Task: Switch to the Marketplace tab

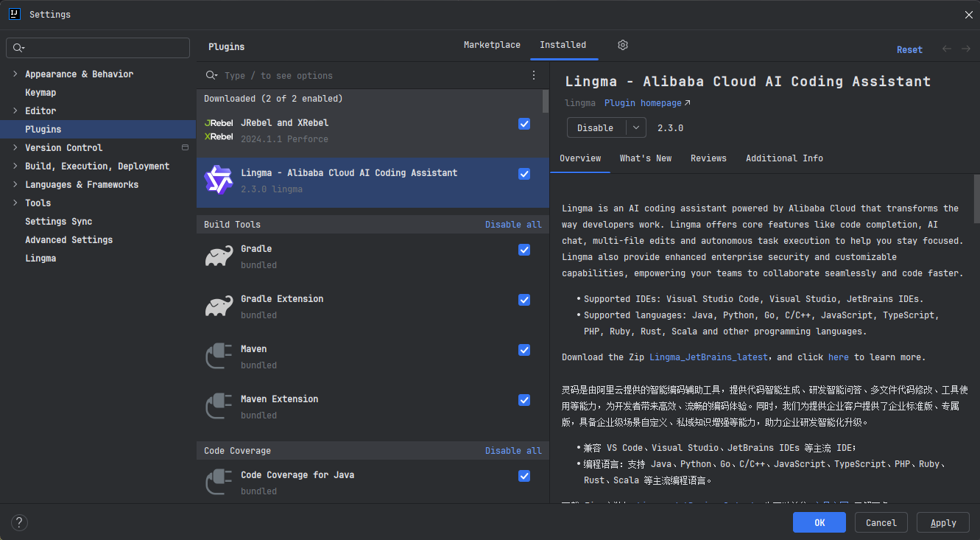Action: point(492,45)
